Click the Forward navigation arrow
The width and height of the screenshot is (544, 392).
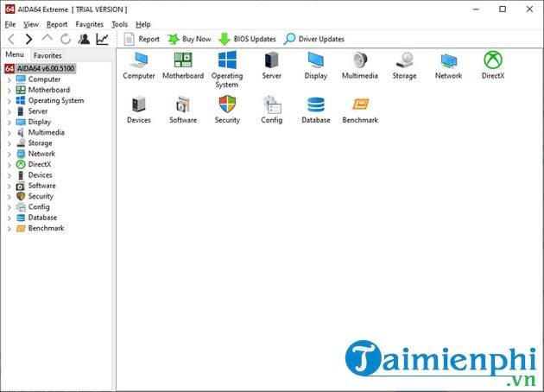(28, 39)
